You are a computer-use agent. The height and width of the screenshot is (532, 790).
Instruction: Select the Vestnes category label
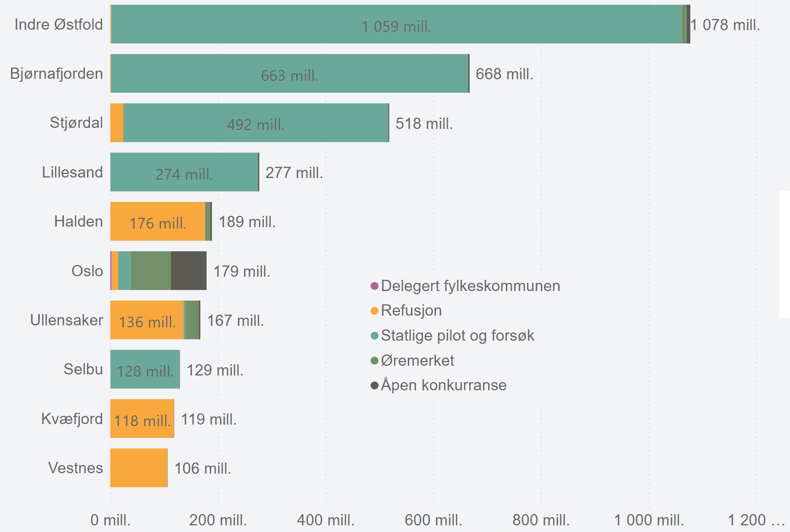coord(76,468)
